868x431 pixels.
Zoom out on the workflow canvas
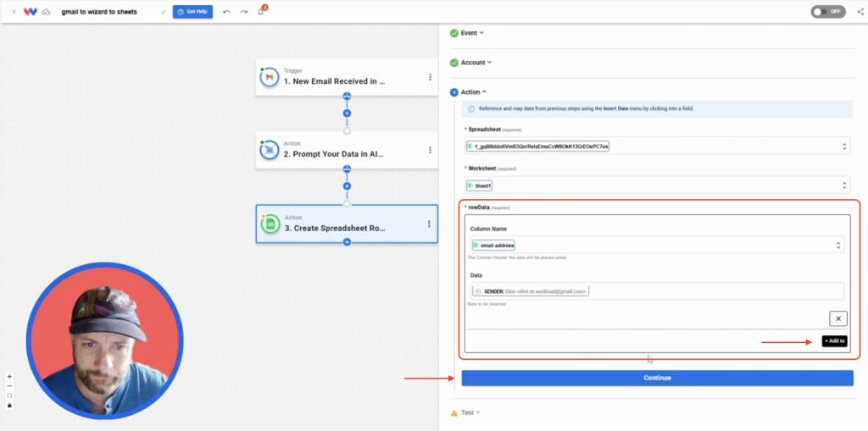pos(9,385)
